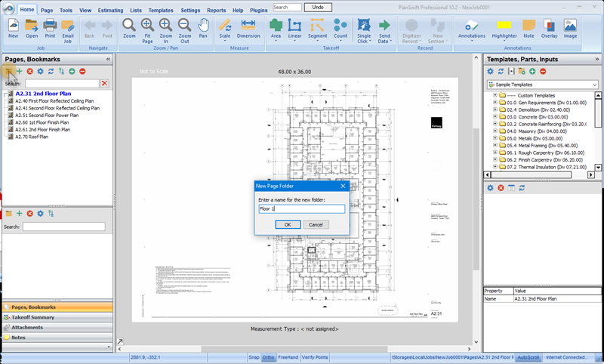Screen dimensions: 604x364
Task: Click the Undo button
Action: (x=318, y=8)
